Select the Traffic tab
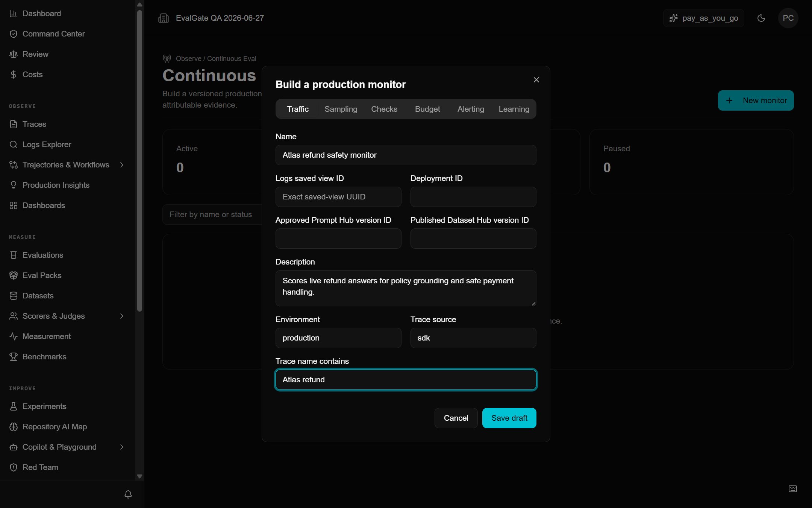This screenshot has height=508, width=812. click(x=298, y=109)
